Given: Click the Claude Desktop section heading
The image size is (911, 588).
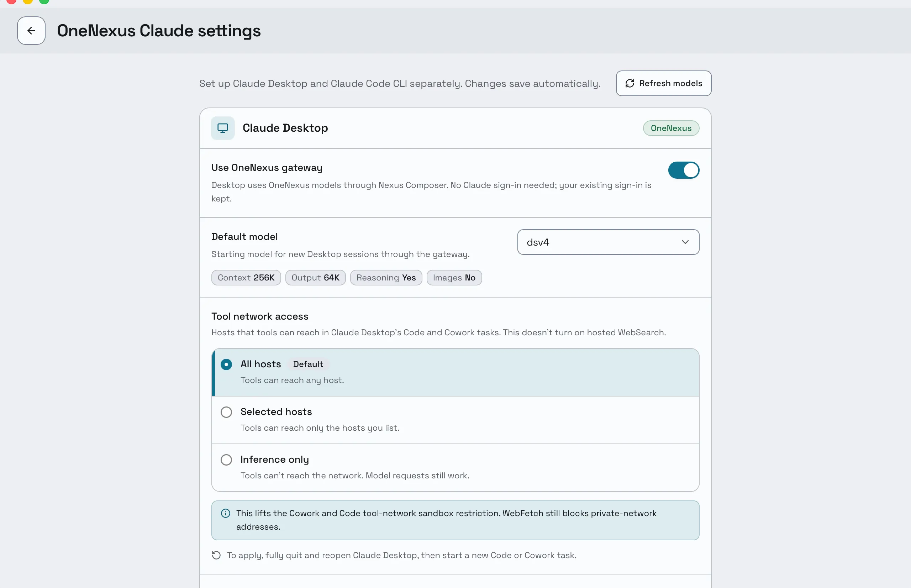Looking at the screenshot, I should 285,128.
